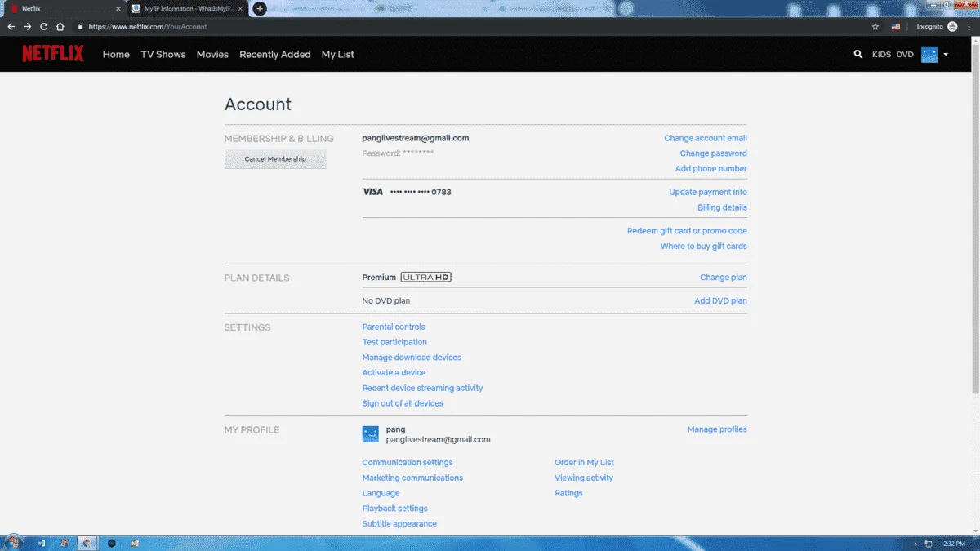Screen dimensions: 980x551
Task: Open Movies in navigation
Action: 212,54
